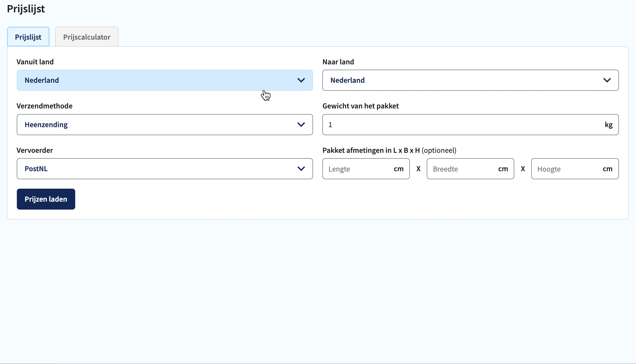Expand the Verzendmethode dropdown set to Heenzending
The image size is (636, 364).
point(165,125)
